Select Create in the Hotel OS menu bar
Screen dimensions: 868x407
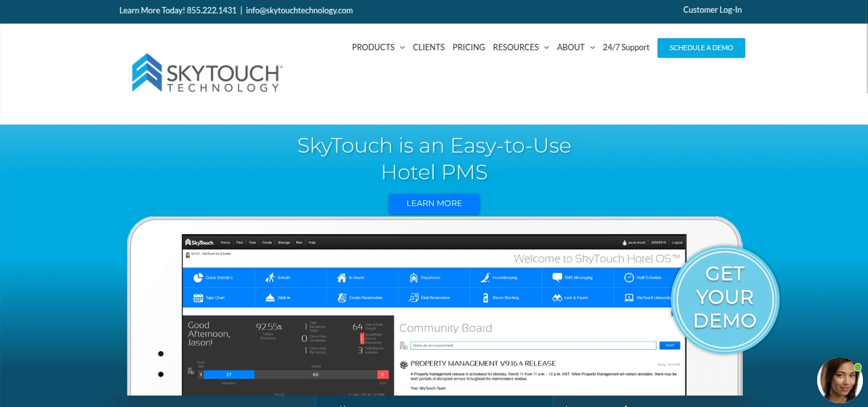(x=267, y=242)
